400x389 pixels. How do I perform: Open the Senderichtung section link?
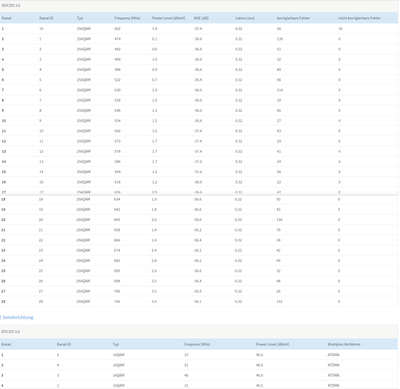(18, 317)
